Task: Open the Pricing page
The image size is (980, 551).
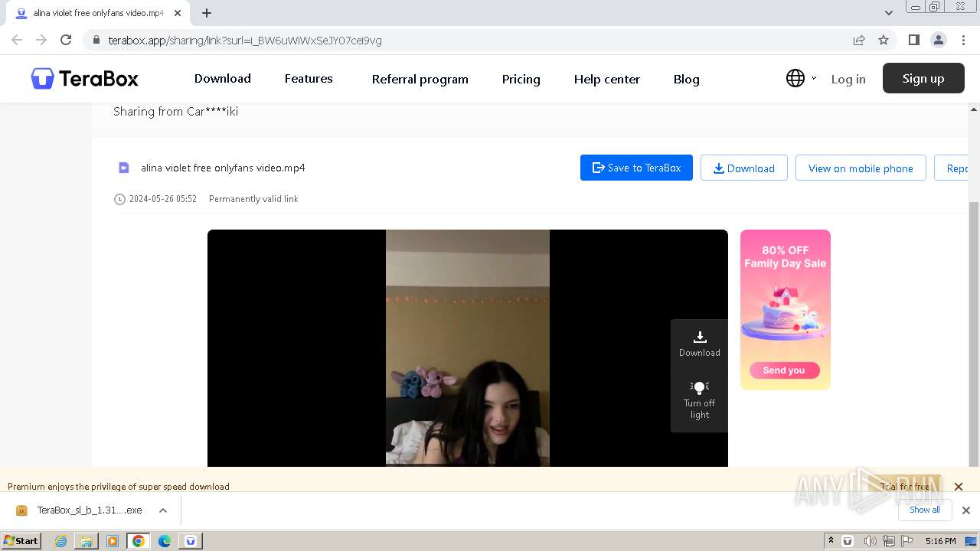Action: 521,79
